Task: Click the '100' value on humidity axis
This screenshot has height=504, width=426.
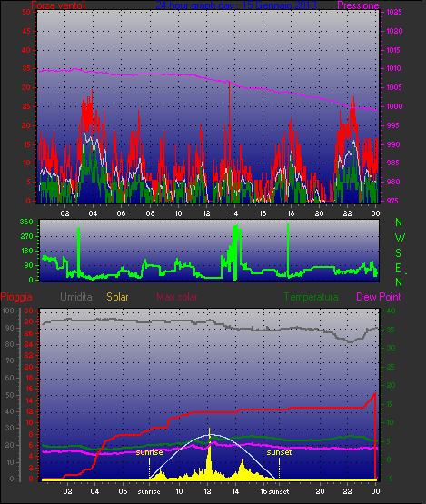Action: 7,311
